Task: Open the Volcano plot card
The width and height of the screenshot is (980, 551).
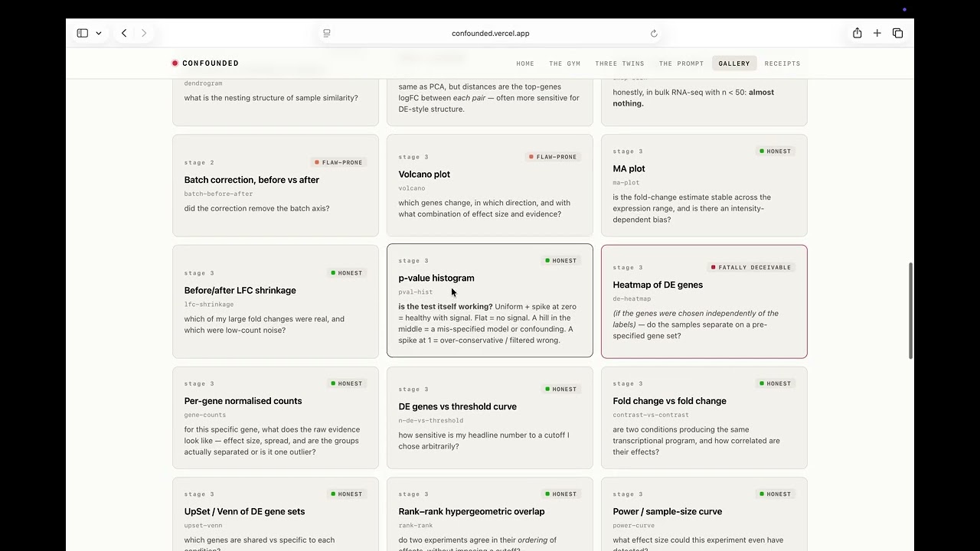Action: pos(490,185)
